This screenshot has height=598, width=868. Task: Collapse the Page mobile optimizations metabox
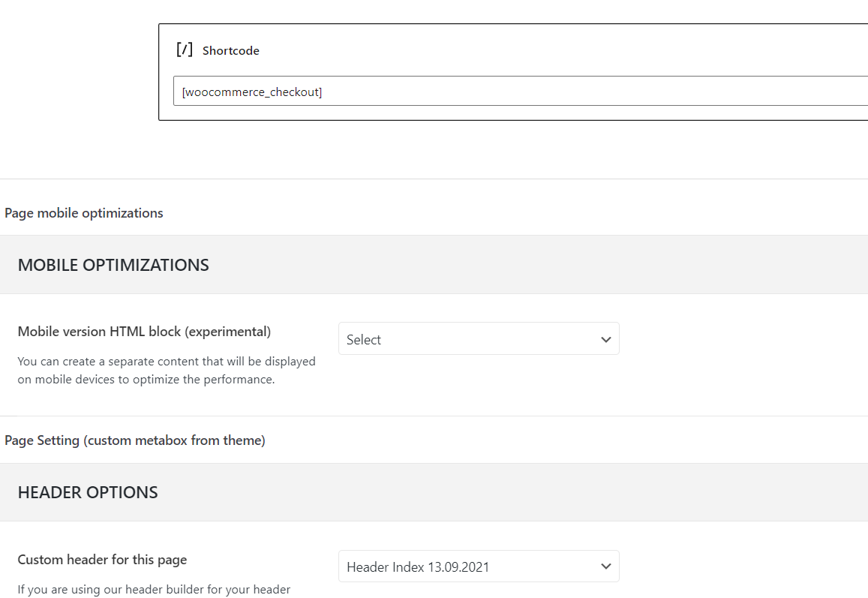pyautogui.click(x=84, y=213)
